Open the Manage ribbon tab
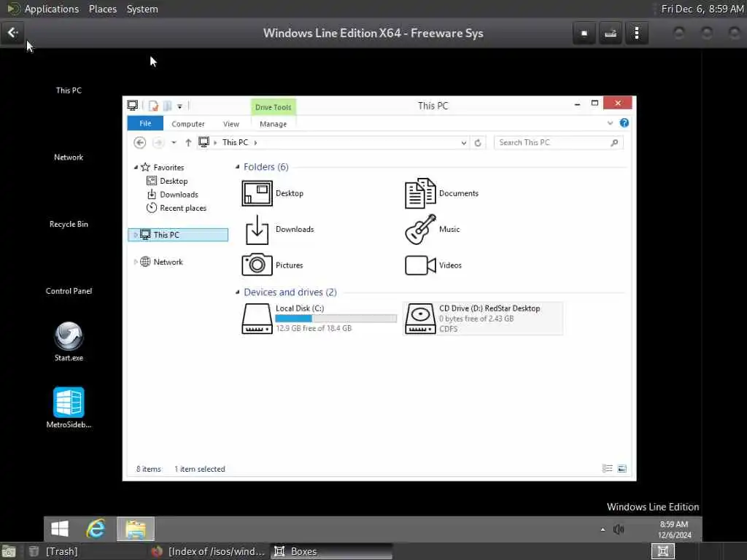The height and width of the screenshot is (560, 747). pyautogui.click(x=274, y=124)
